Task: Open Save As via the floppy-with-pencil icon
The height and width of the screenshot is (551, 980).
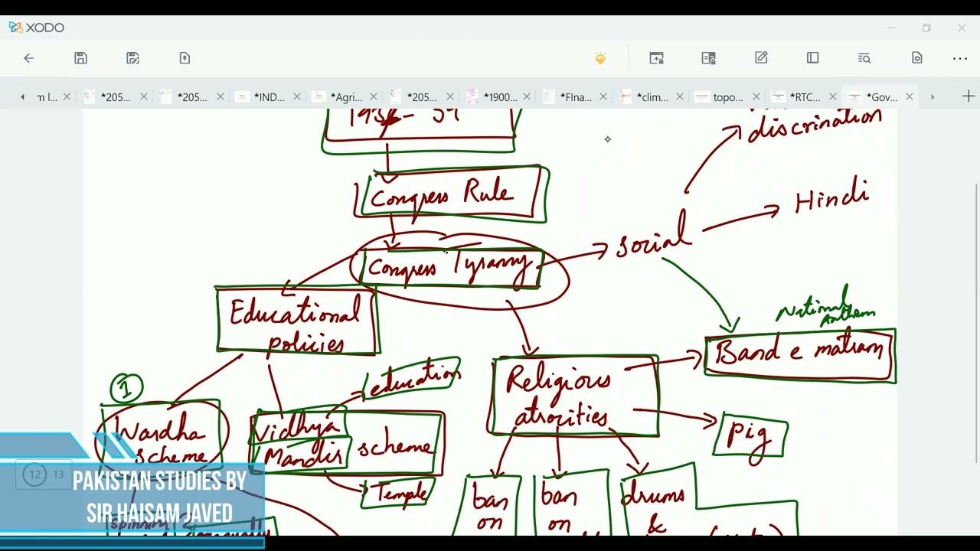Action: click(x=132, y=58)
